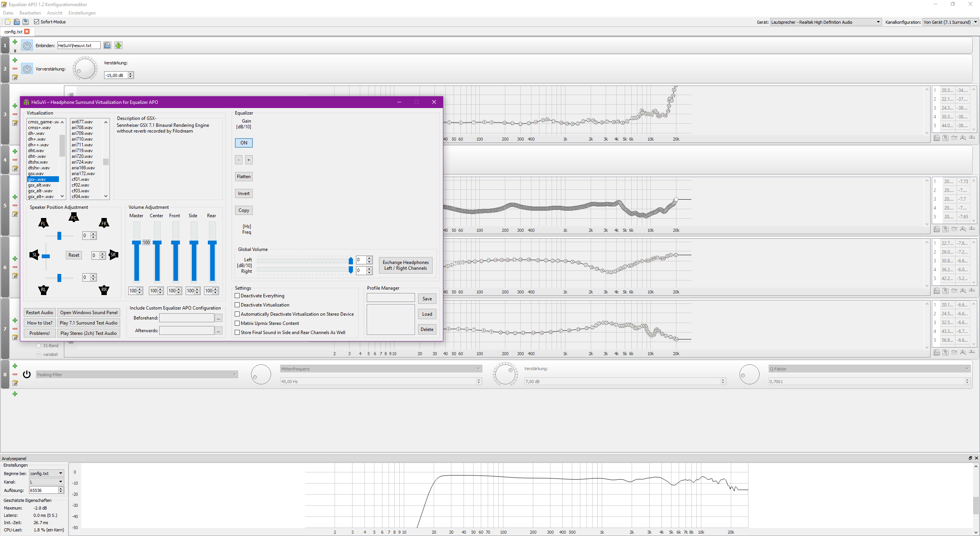Open the Bearbeiten menu
The image size is (980, 536).
point(30,13)
